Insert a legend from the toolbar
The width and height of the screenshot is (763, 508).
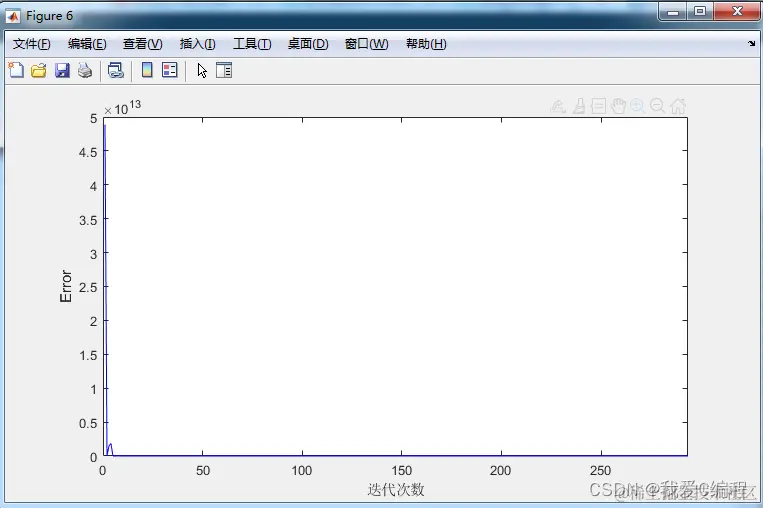(x=170, y=71)
